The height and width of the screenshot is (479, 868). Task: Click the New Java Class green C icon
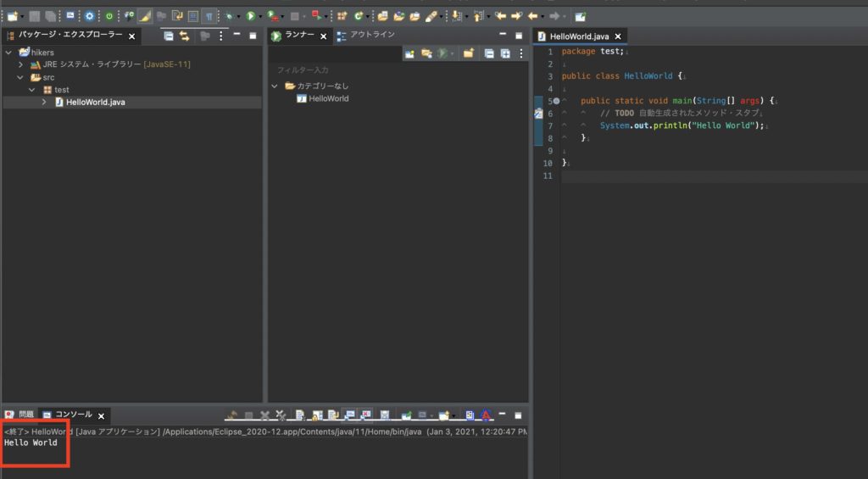point(359,17)
